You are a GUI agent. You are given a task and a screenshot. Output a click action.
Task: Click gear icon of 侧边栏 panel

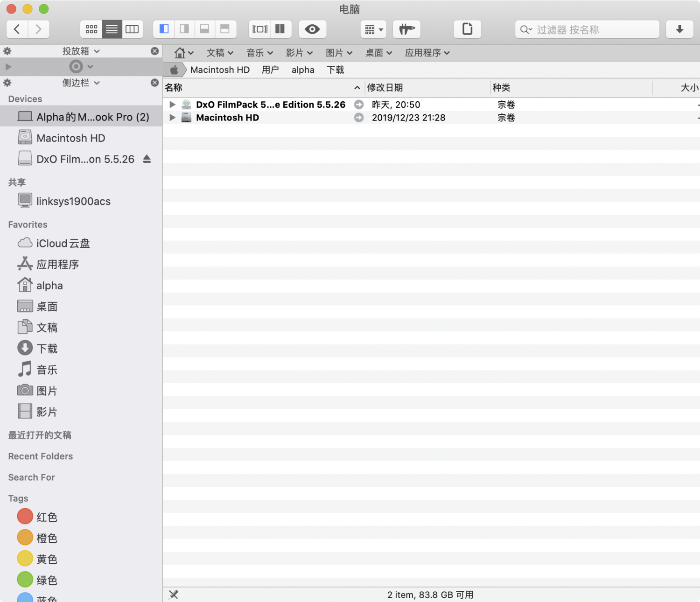(7, 83)
